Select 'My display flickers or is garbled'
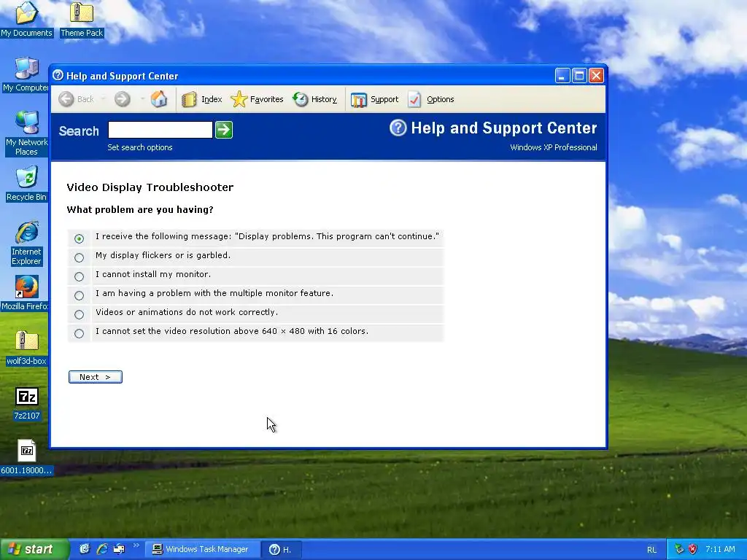 point(79,257)
